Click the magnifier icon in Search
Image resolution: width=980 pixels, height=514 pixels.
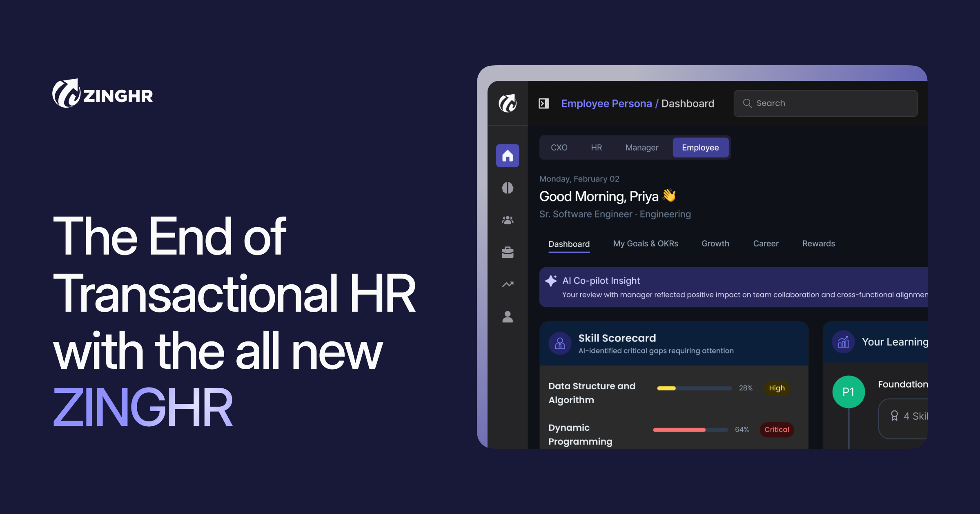[747, 103]
